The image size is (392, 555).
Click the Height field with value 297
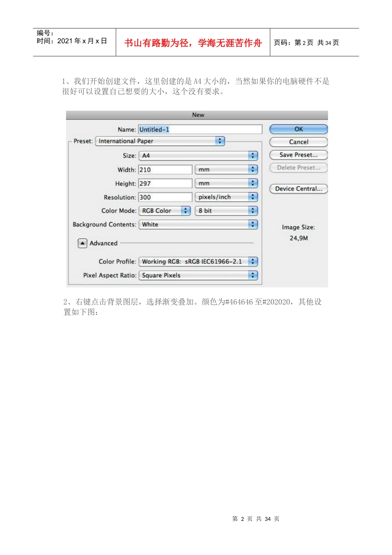coord(165,183)
